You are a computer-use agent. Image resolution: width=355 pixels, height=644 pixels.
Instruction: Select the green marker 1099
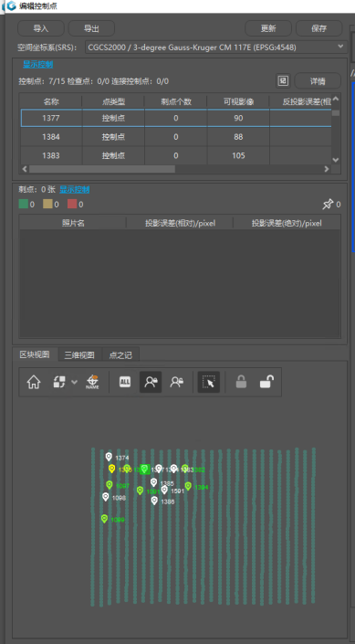[104, 519]
